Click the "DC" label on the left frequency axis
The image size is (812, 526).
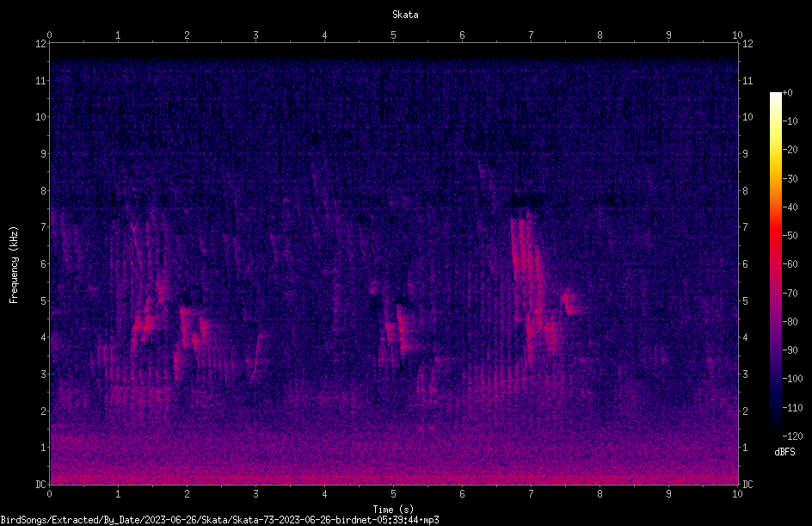[x=40, y=485]
